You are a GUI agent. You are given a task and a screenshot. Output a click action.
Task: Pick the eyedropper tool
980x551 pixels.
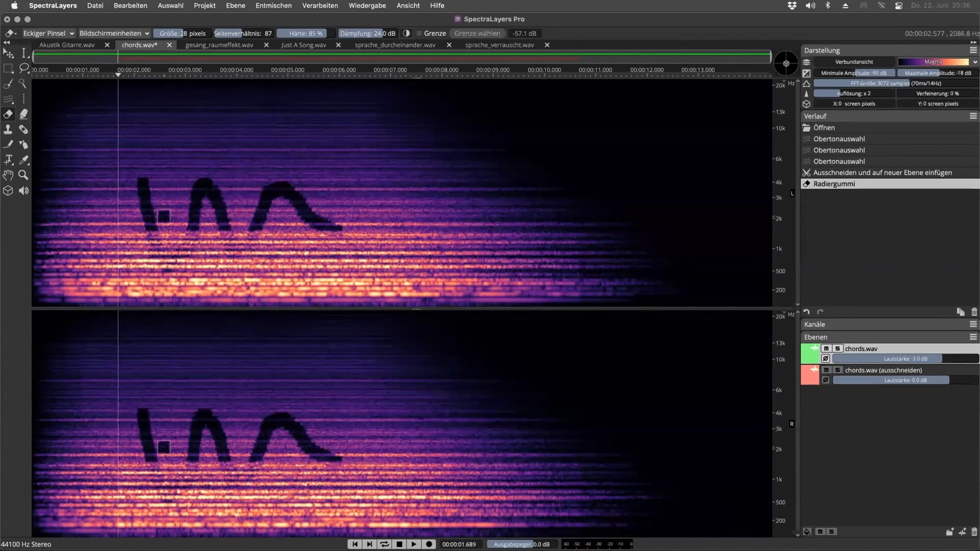23,160
